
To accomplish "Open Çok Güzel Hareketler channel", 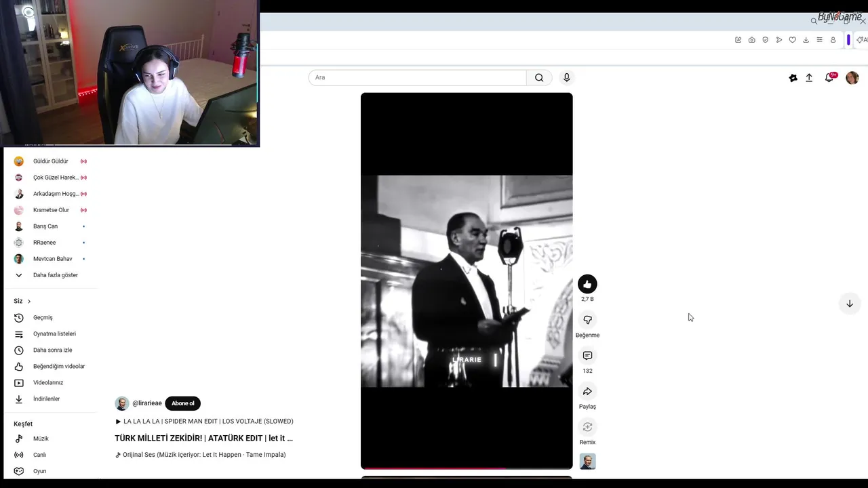I will point(50,178).
